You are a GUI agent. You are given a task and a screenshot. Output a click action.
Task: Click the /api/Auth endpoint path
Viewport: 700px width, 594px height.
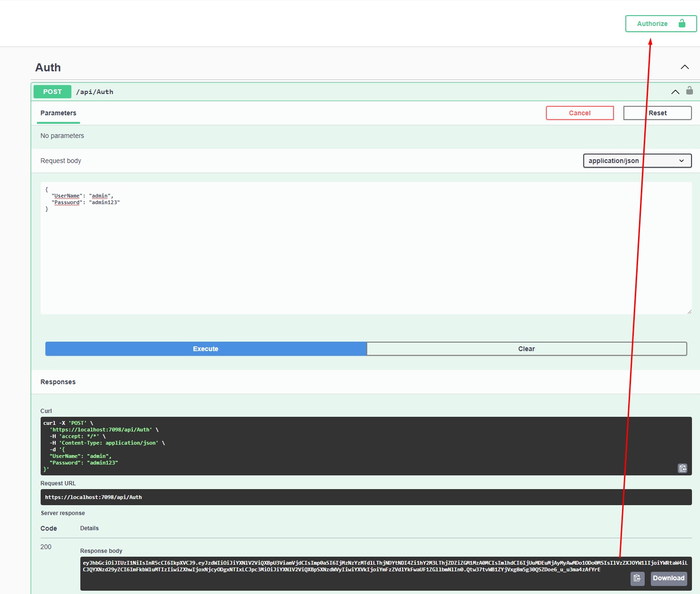pos(95,92)
